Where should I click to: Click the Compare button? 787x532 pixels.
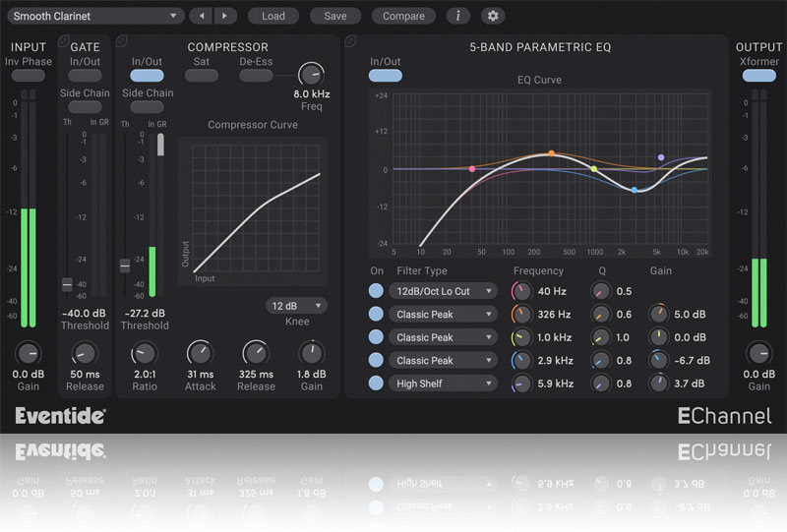click(x=403, y=16)
